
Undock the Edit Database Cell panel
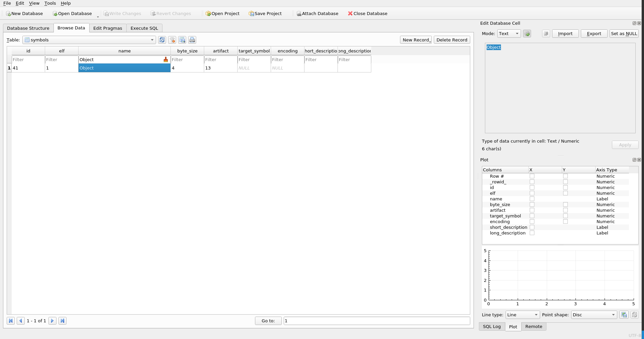point(634,23)
